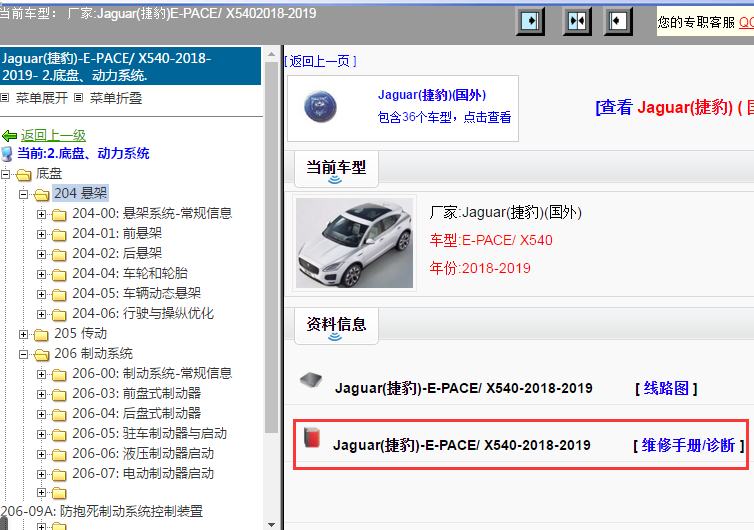This screenshot has width=754, height=530.
Task: Expand the 204-02 后悬架 node
Action: tap(41, 254)
